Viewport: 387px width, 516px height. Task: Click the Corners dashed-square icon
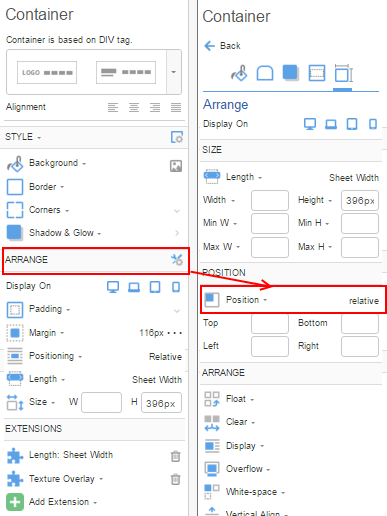15,210
